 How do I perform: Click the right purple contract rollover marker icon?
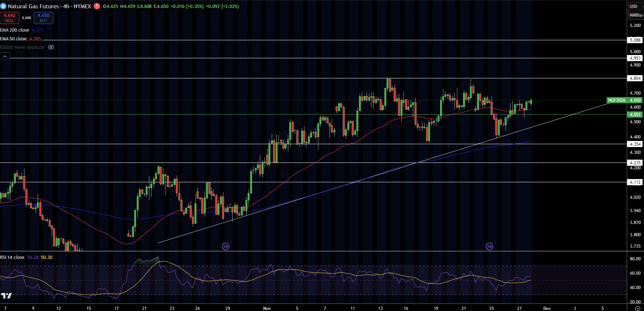point(489,246)
